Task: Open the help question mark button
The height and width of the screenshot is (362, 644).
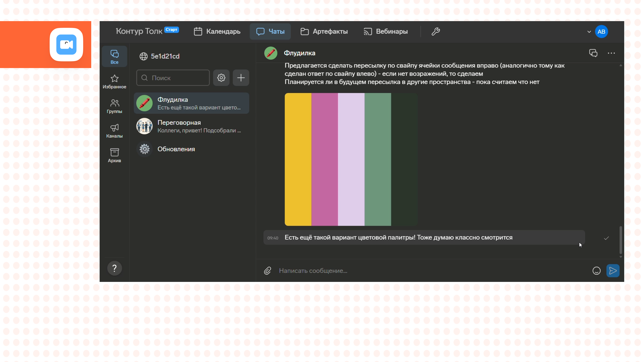Action: click(115, 268)
